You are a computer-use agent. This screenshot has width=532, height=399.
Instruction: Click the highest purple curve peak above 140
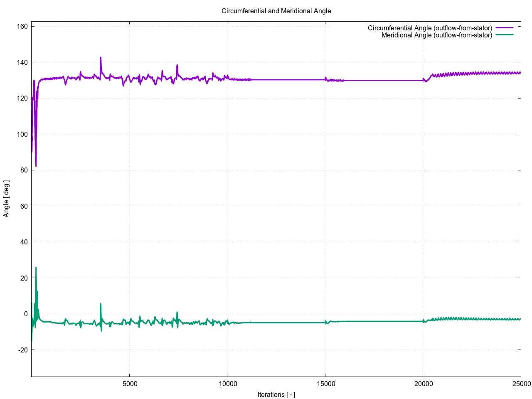[x=101, y=58]
